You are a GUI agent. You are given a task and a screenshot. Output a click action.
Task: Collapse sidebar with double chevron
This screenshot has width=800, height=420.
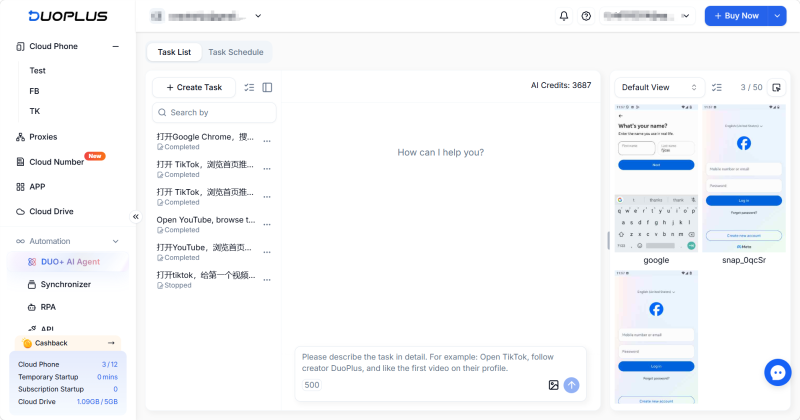tap(136, 217)
